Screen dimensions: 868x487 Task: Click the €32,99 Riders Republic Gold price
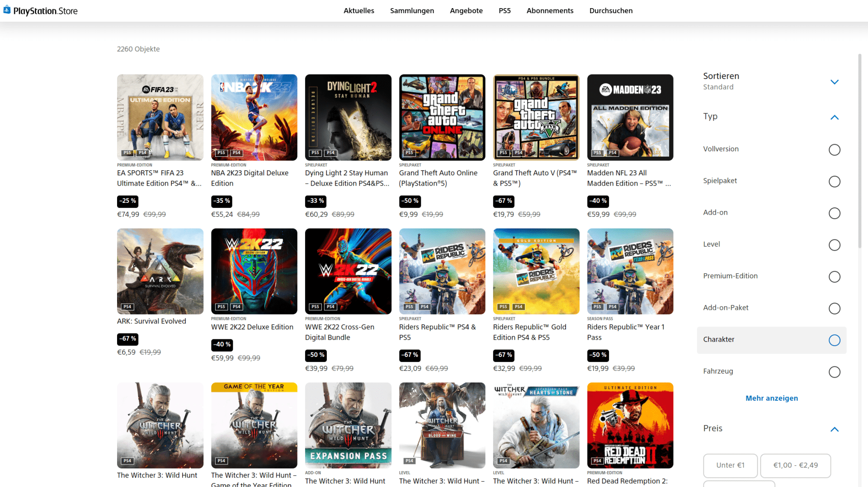[x=504, y=368]
